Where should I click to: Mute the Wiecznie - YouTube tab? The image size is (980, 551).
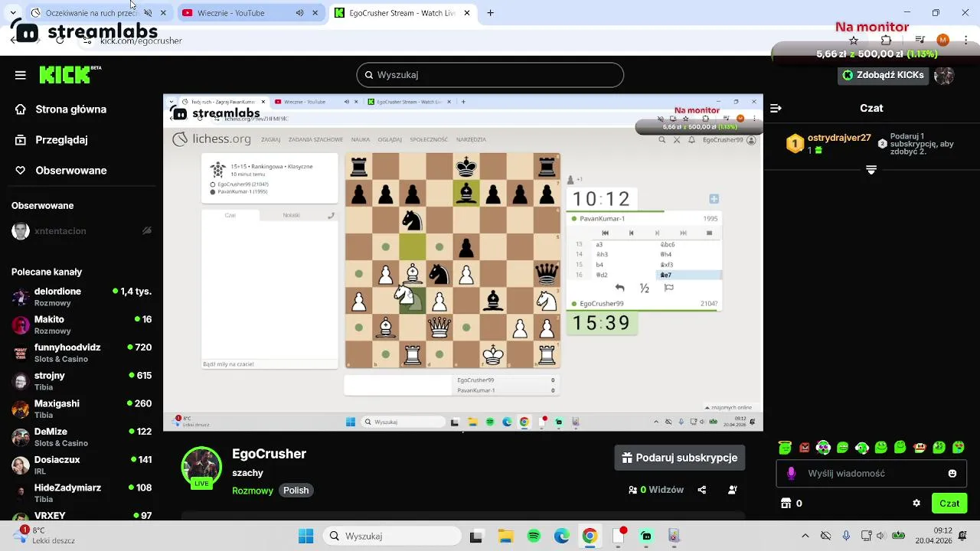coord(299,13)
